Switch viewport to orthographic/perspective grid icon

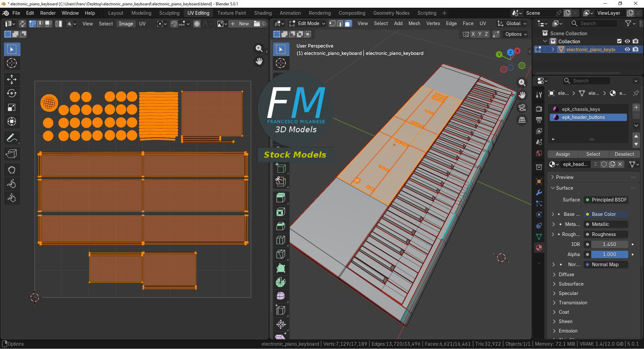522,120
